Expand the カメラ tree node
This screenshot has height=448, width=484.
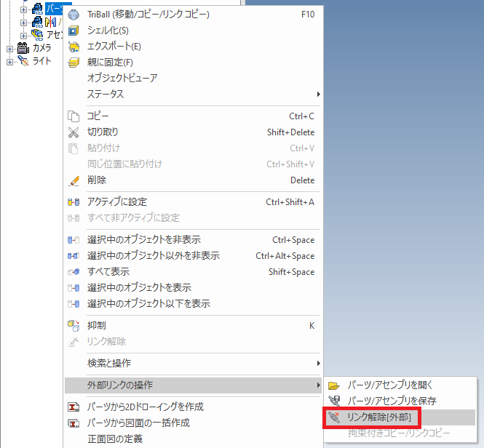pos(9,49)
